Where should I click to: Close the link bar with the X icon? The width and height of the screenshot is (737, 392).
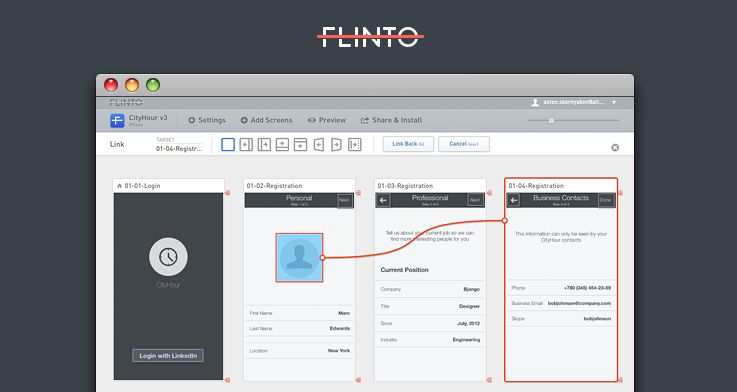[x=615, y=148]
